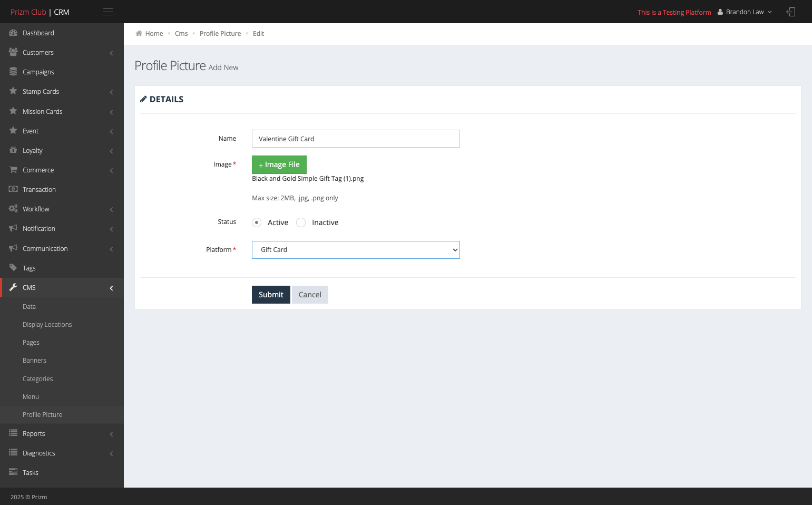Click the Loyalty gift icon
Viewport: 812px width, 505px height.
coord(13,150)
